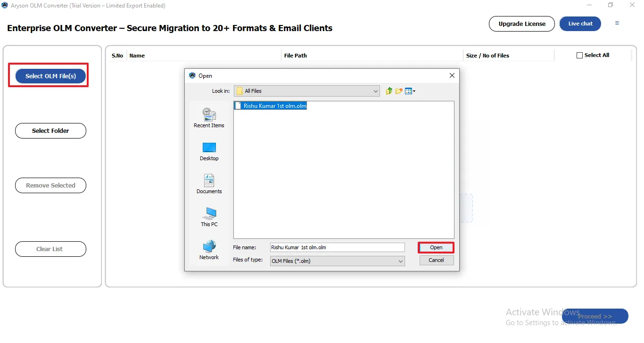Open the Upgrade License dialog

[522, 24]
